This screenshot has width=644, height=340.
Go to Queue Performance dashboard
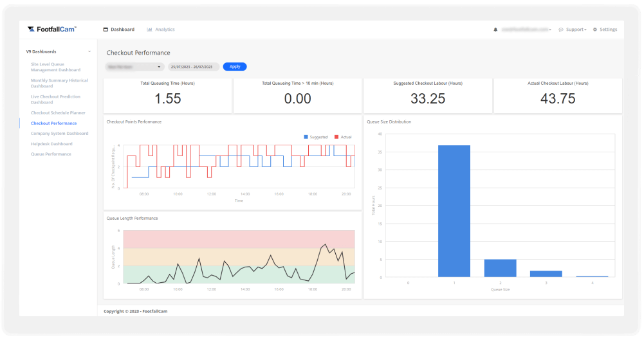(x=51, y=154)
